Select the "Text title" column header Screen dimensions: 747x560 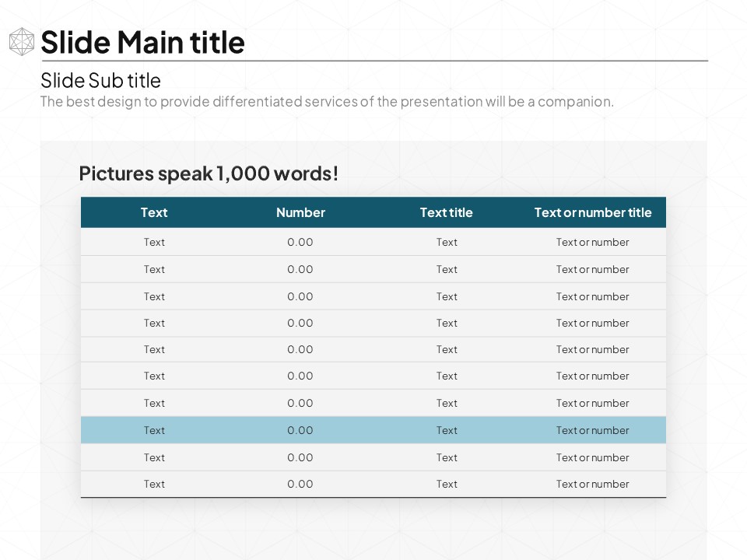[446, 212]
